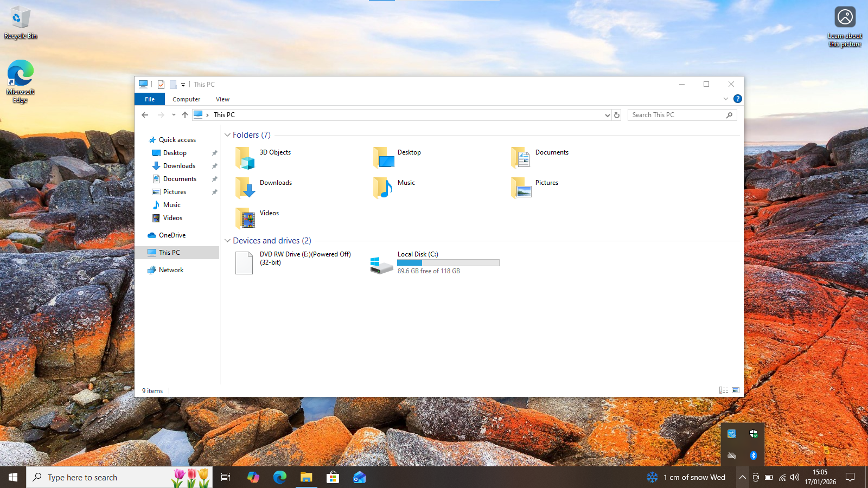Click the Properties icon in title bar

(161, 85)
